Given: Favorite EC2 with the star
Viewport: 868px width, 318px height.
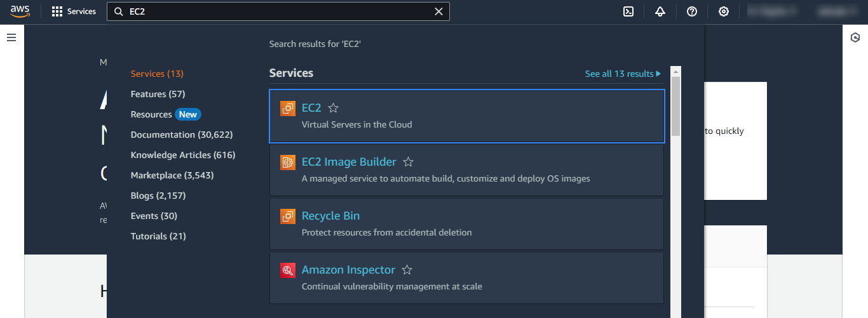Looking at the screenshot, I should coord(333,109).
